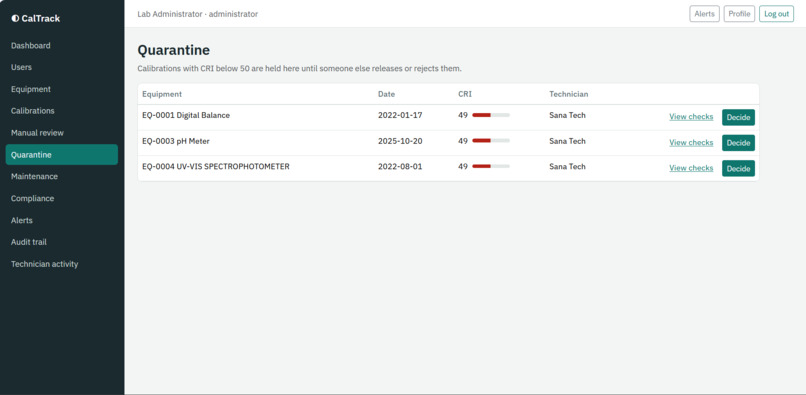Image resolution: width=806 pixels, height=395 pixels.
Task: Click Lab Administrator user label
Action: click(x=197, y=14)
